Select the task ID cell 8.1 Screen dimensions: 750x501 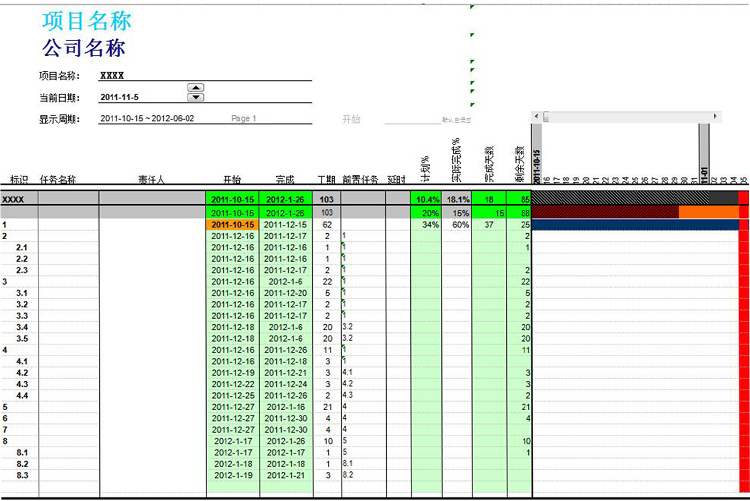22,452
